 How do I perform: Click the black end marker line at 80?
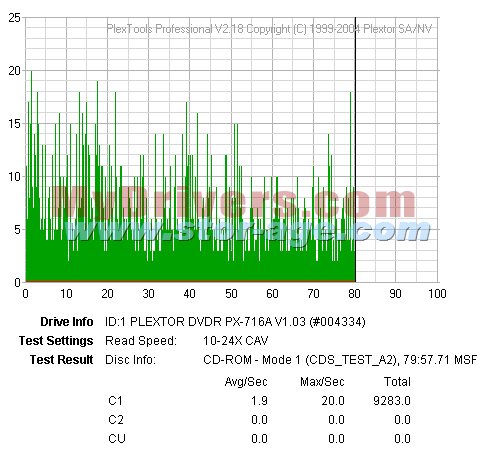355,149
